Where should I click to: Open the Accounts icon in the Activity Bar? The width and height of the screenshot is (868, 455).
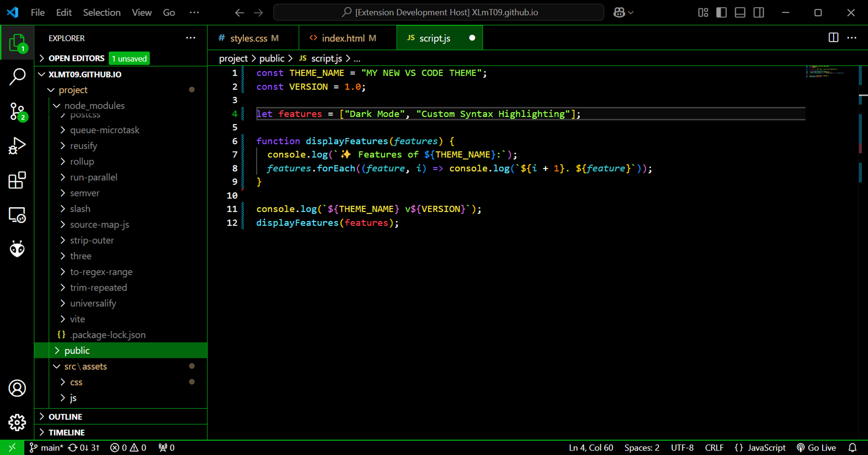click(17, 388)
